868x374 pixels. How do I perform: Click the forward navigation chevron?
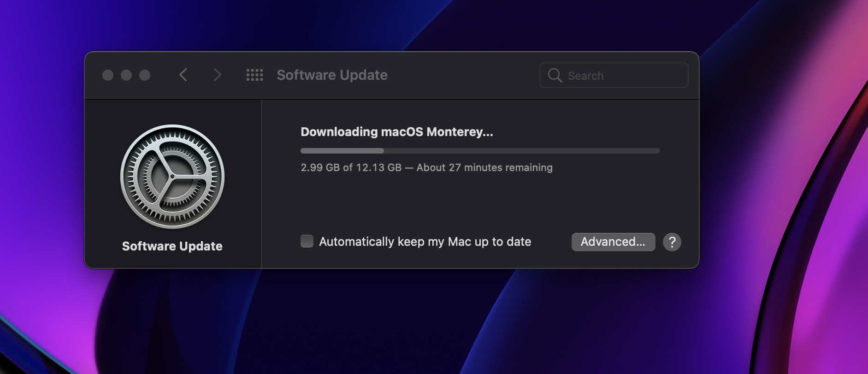pos(217,75)
